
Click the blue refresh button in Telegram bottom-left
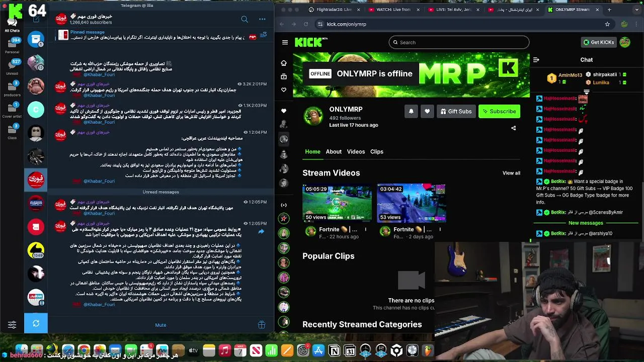click(36, 323)
